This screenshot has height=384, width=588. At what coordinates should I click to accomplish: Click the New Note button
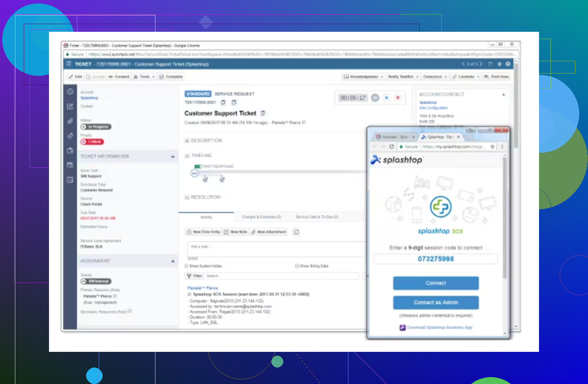coord(235,232)
